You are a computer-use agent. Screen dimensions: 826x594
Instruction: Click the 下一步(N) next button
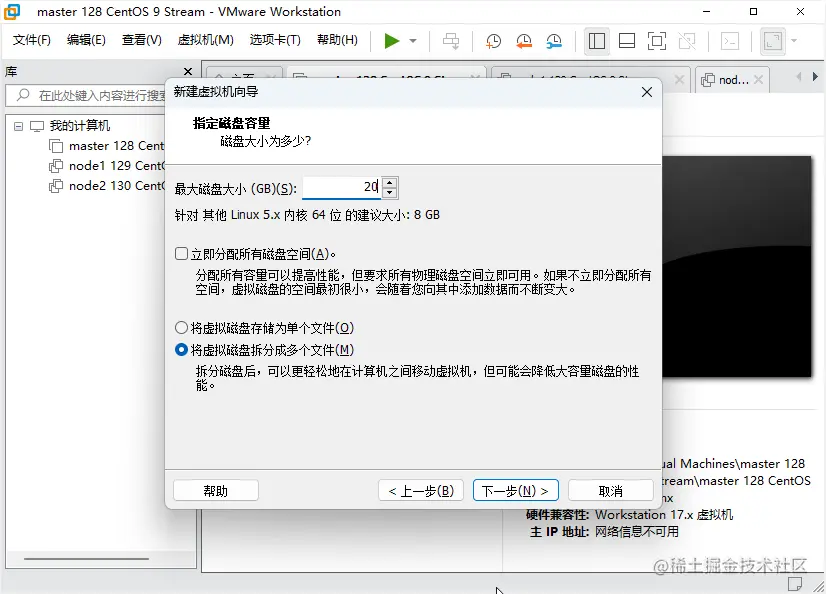click(516, 491)
